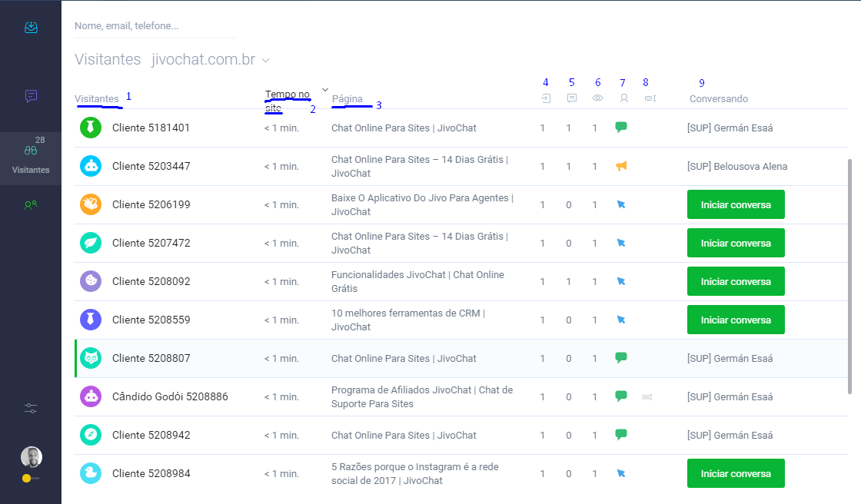The width and height of the screenshot is (861, 504).
Task: Select visitor name Cândido Godói 5208886
Action: [170, 397]
